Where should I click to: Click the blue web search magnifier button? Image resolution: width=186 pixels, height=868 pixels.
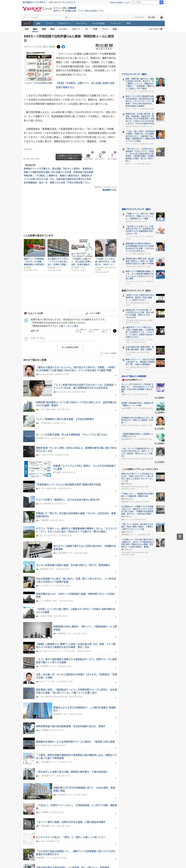pos(161,2)
